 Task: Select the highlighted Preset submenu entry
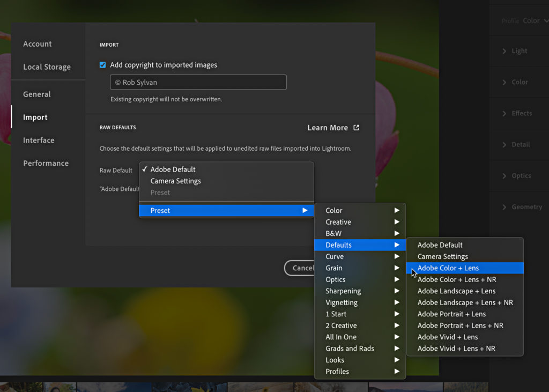click(227, 211)
